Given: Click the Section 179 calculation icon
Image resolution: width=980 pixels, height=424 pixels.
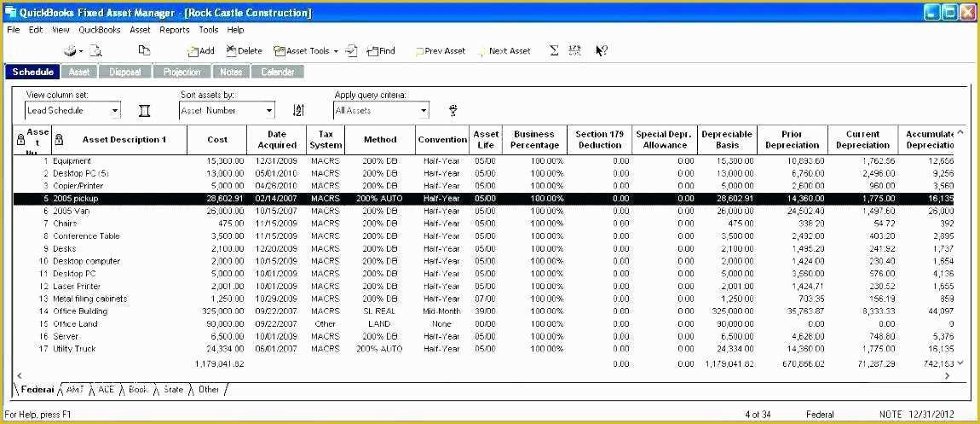Looking at the screenshot, I should (575, 50).
